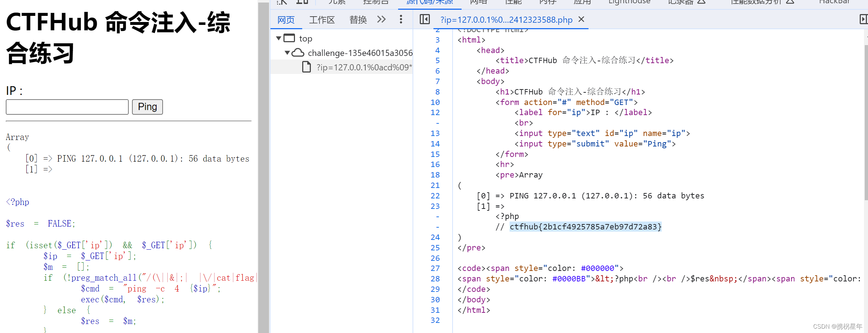Viewport: 868px width, 333px height.
Task: Click the <form action="#" method="GET"> line
Action: click(x=567, y=102)
